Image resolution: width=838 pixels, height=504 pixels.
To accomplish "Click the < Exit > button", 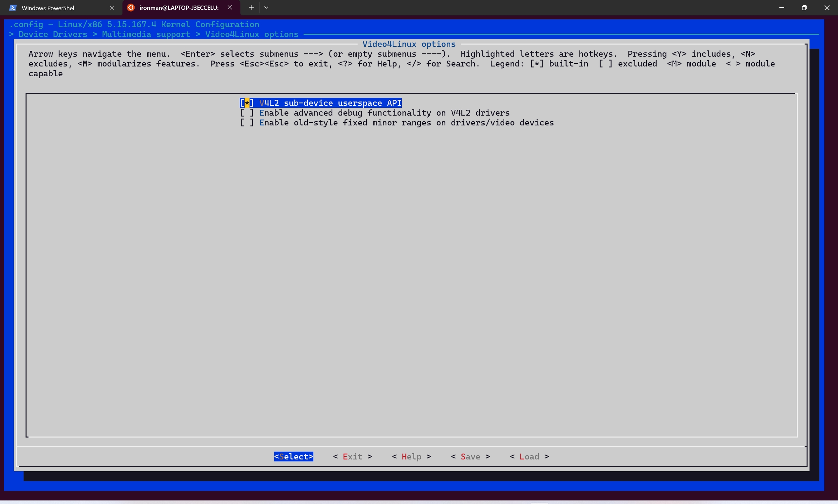I will point(352,457).
